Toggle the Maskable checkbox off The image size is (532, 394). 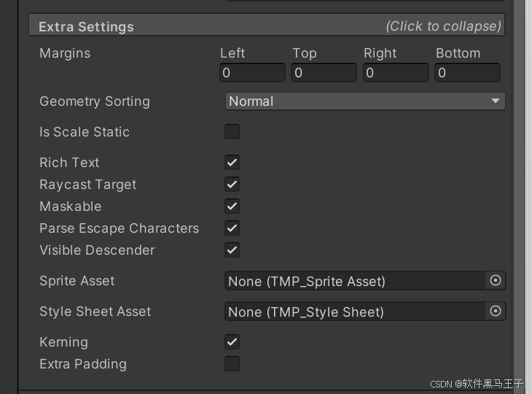click(x=232, y=206)
